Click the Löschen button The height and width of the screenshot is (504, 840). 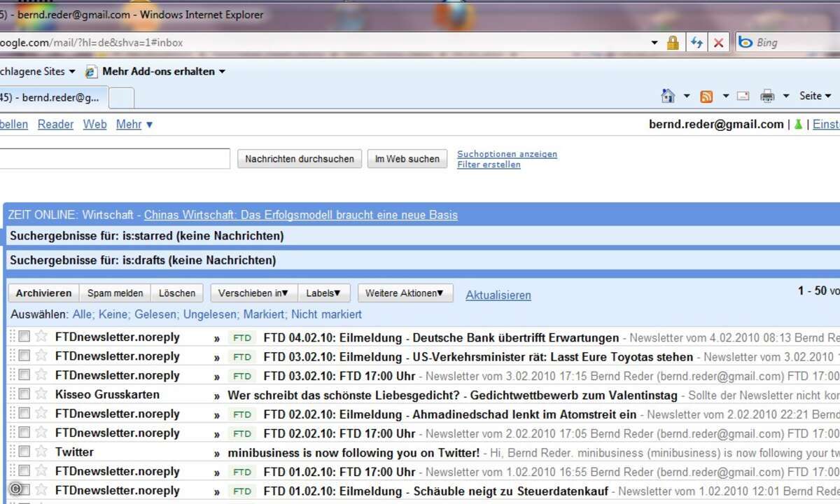[177, 293]
